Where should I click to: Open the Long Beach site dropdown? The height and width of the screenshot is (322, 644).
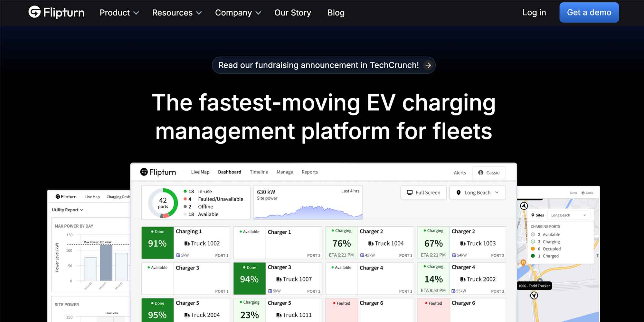coord(478,193)
